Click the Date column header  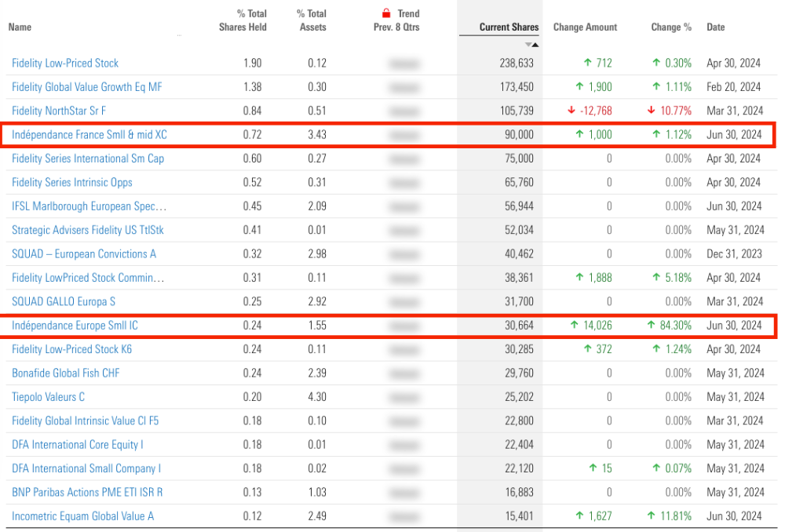pyautogui.click(x=715, y=27)
